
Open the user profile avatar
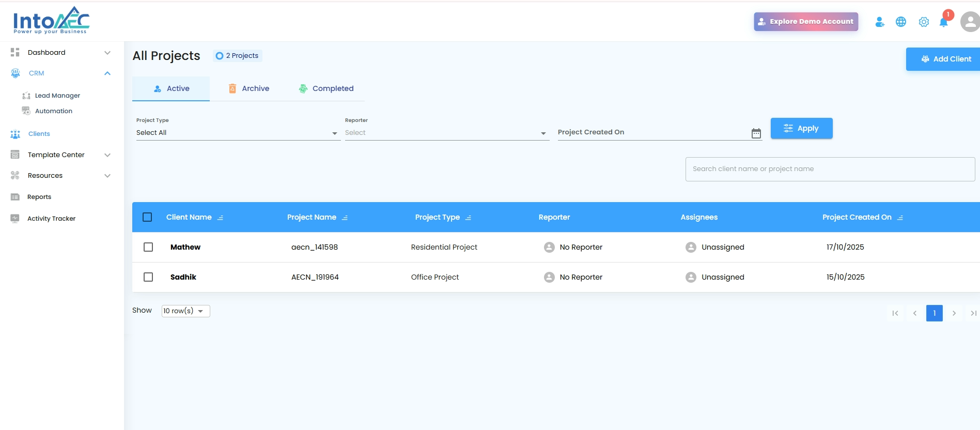(970, 22)
